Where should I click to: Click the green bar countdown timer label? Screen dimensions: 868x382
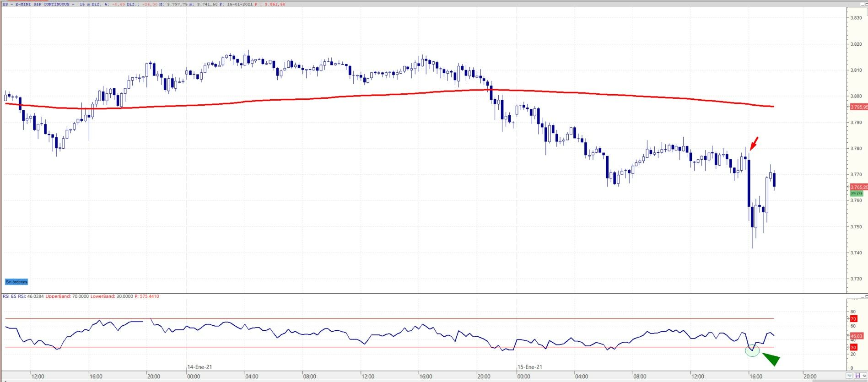[856, 194]
